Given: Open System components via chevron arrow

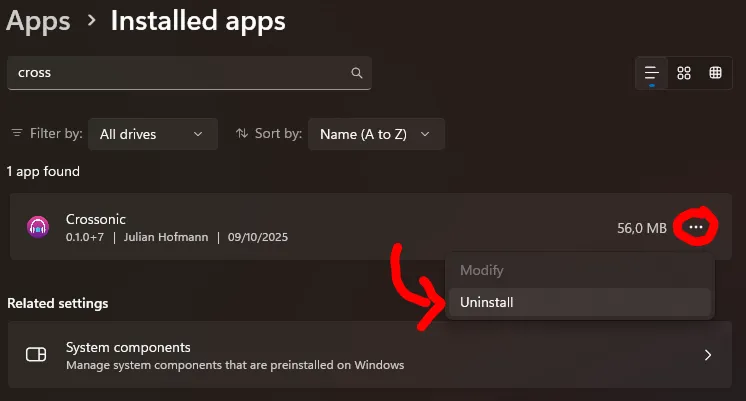Looking at the screenshot, I should [708, 355].
